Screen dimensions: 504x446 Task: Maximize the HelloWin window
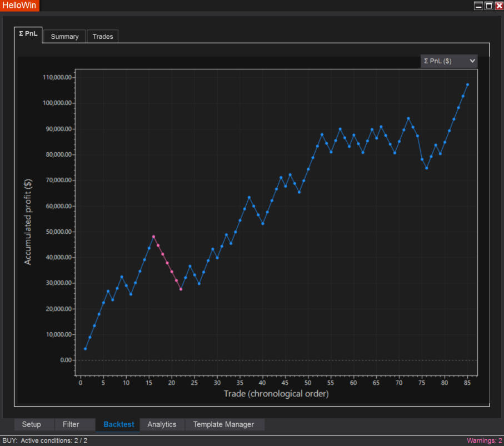(x=488, y=6)
